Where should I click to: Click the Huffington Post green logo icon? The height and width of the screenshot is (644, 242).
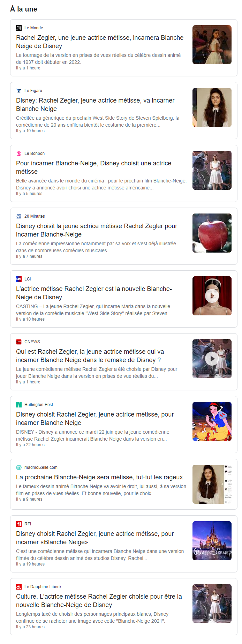pos(19,405)
